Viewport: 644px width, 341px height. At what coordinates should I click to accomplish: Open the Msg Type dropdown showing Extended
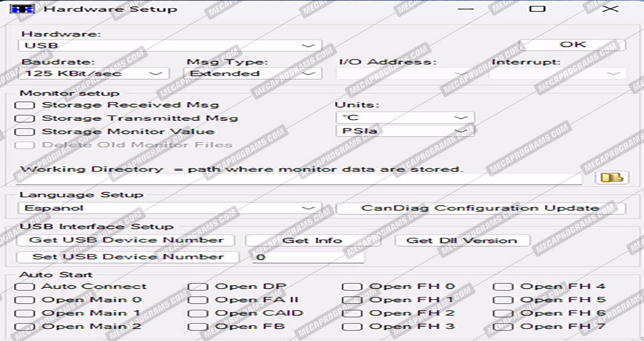pyautogui.click(x=253, y=74)
